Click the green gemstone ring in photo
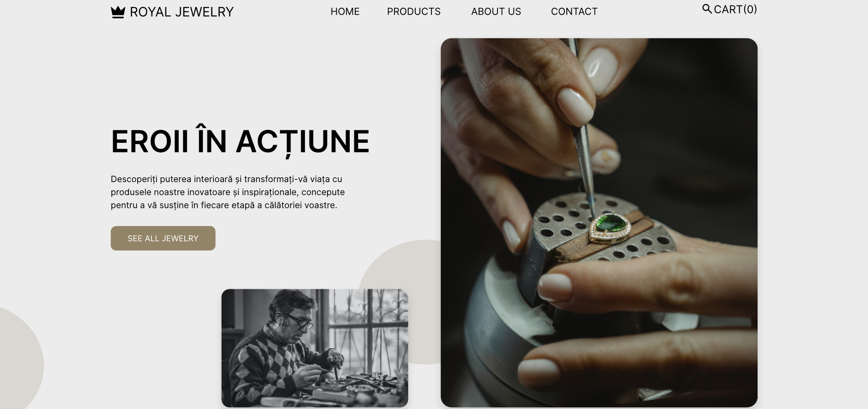868x409 pixels. [610, 227]
